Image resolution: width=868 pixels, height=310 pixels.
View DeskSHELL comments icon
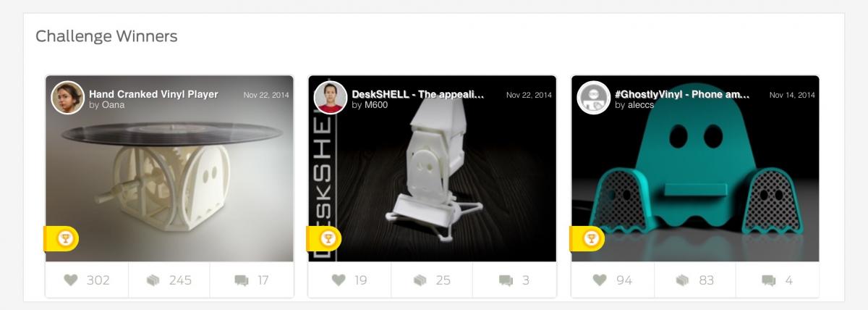[506, 280]
